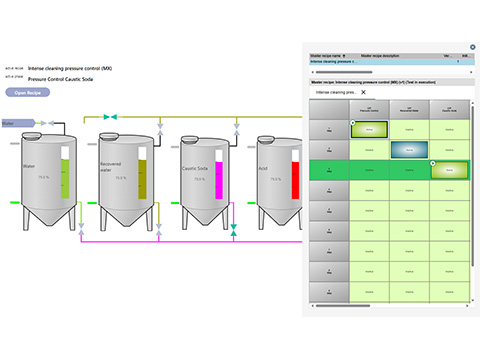Click the outlet valve below the Water tank
This screenshot has height=360, width=480.
(81, 229)
